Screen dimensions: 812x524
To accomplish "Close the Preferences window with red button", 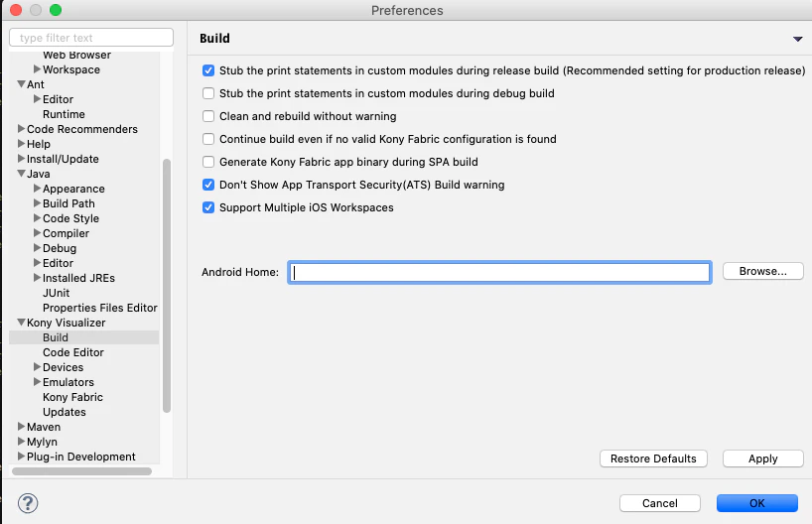I will [x=16, y=10].
